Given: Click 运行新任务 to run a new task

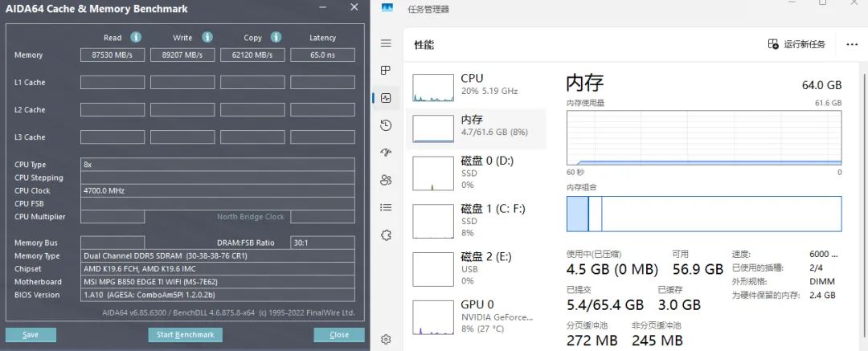Looking at the screenshot, I should pyautogui.click(x=796, y=44).
